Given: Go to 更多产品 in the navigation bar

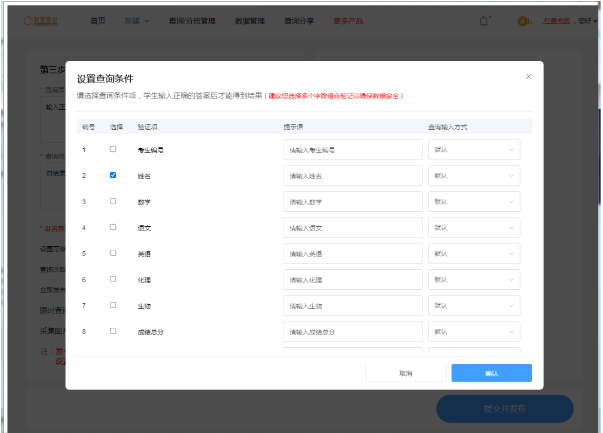Looking at the screenshot, I should (348, 20).
